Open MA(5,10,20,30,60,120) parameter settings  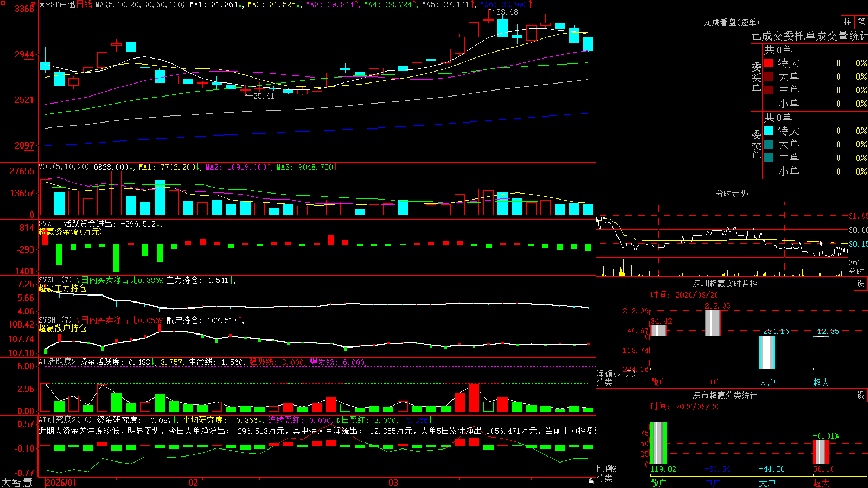coord(139,4)
